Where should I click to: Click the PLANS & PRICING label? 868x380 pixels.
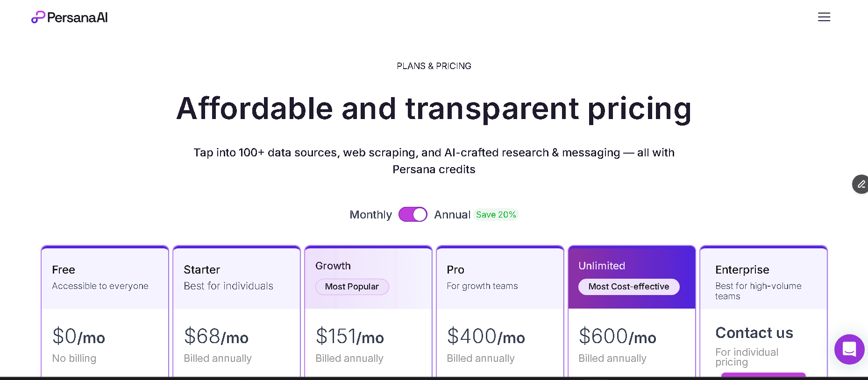(434, 66)
